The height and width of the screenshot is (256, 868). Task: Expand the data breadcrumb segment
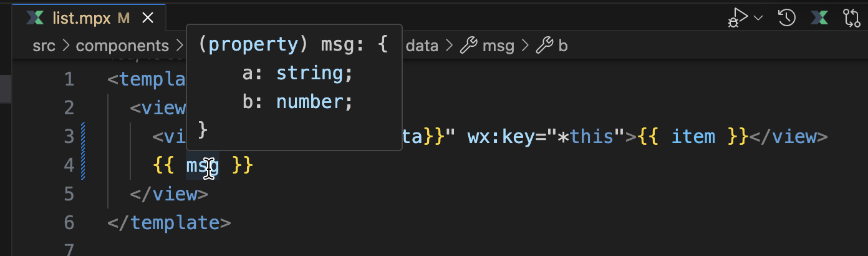point(422,46)
